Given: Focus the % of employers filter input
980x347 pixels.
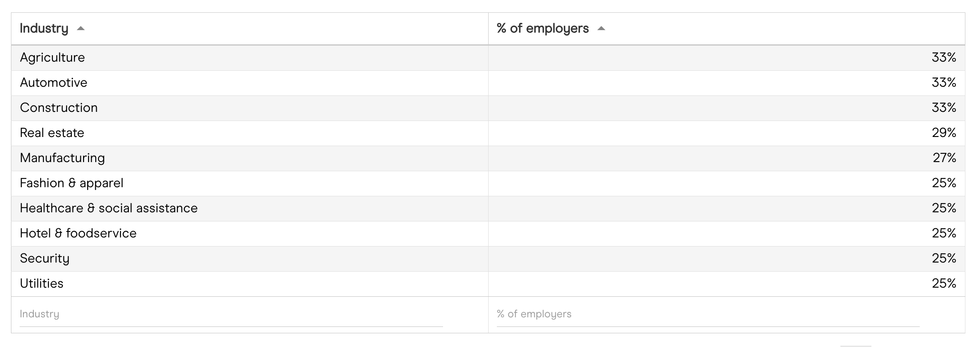Looking at the screenshot, I should tap(708, 314).
